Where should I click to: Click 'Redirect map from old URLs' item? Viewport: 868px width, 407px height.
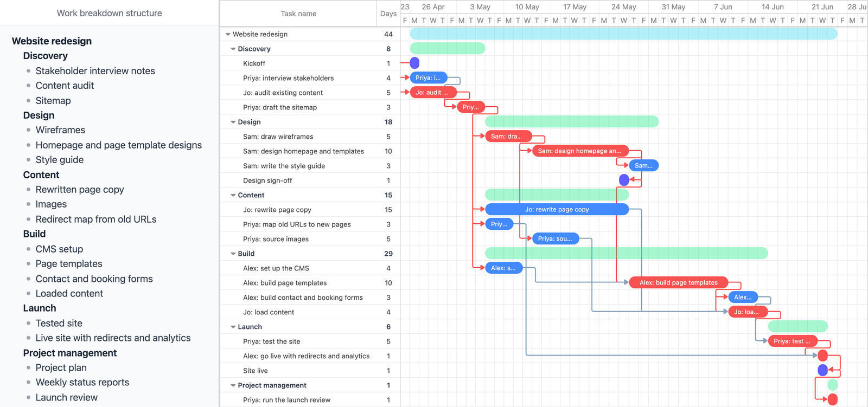tap(96, 219)
